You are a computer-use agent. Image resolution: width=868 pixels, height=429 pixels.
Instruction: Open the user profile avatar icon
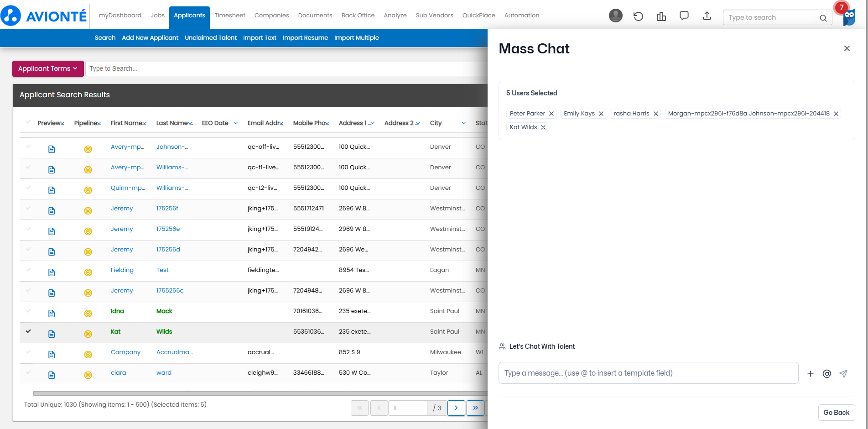pos(615,16)
